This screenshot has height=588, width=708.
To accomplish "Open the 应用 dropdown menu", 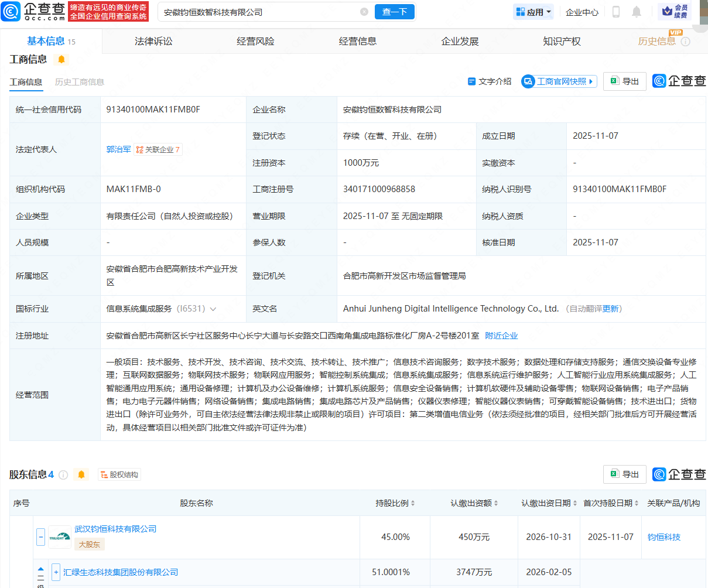I will [533, 12].
